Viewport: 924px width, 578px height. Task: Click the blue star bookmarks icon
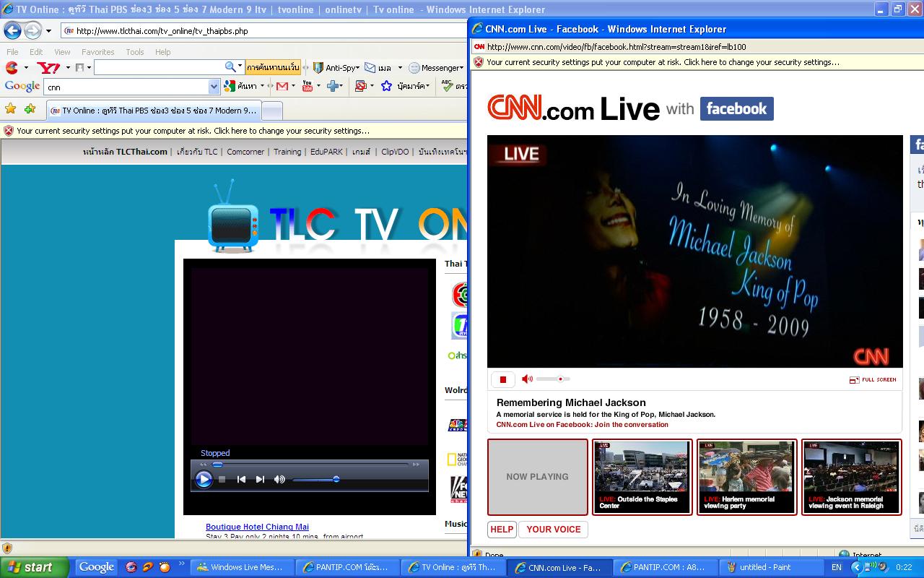pos(386,86)
